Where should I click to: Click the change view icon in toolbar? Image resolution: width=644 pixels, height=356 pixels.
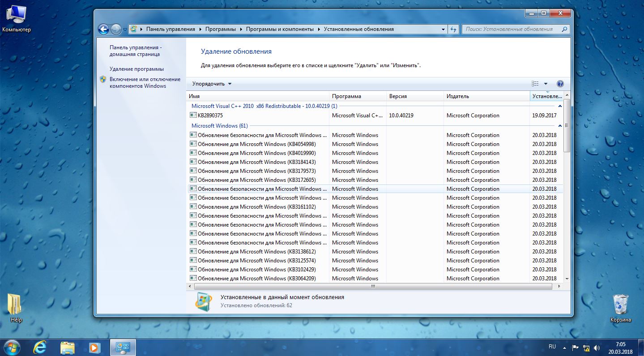pyautogui.click(x=535, y=84)
